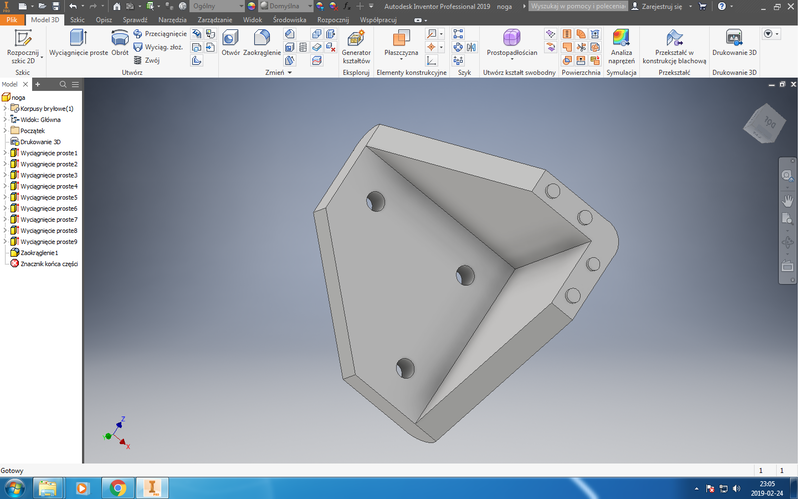The width and height of the screenshot is (800, 499).
Task: Switch to the Opisz ribbon tab
Action: pos(104,19)
